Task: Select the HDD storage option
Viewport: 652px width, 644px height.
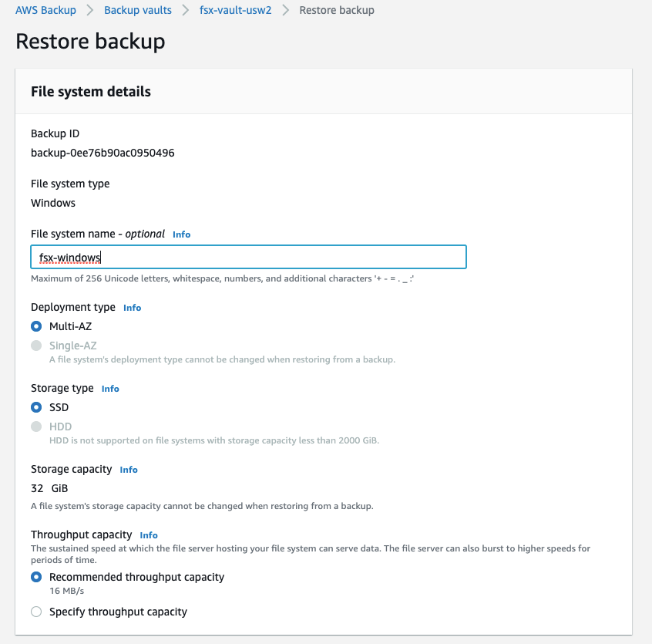Action: pyautogui.click(x=36, y=426)
